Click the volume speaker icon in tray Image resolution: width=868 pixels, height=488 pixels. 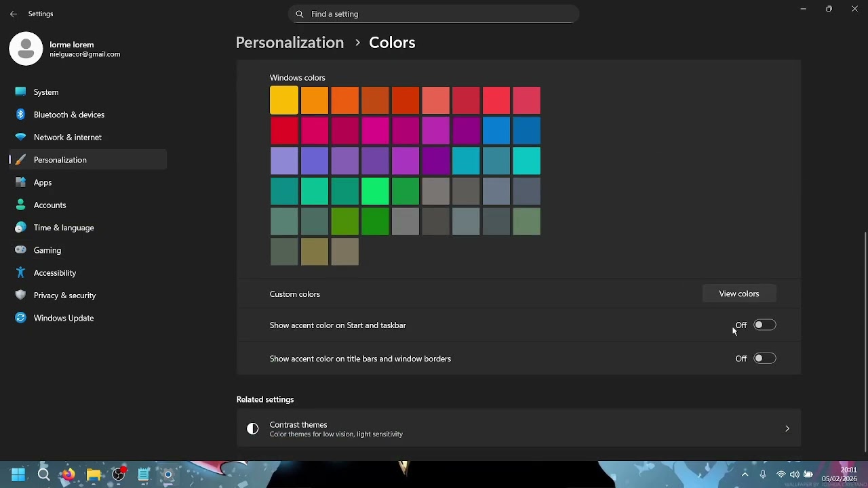[x=794, y=474]
